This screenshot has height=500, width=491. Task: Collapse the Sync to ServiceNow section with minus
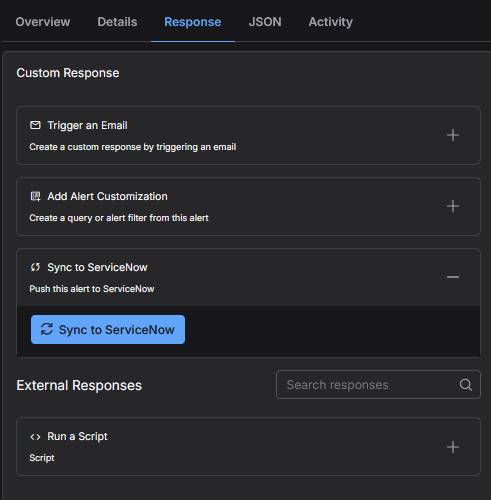(453, 277)
